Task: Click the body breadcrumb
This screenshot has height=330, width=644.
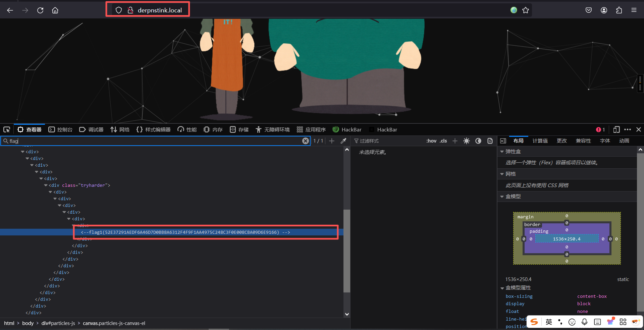Action: point(28,323)
